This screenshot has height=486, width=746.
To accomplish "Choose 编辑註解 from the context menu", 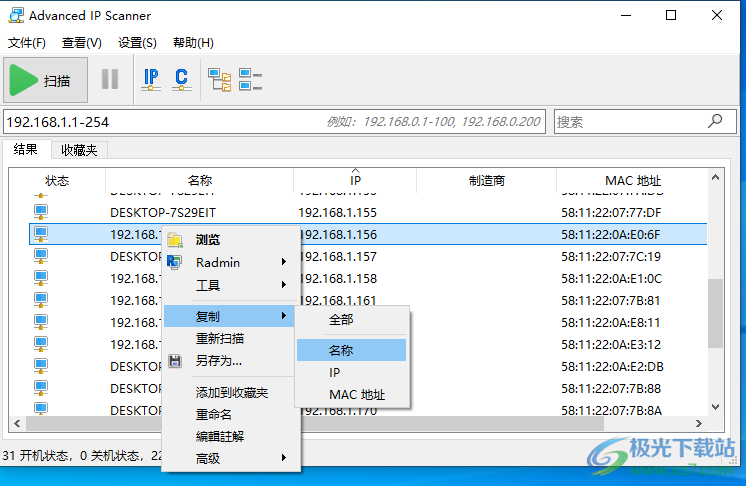I will coord(232,436).
